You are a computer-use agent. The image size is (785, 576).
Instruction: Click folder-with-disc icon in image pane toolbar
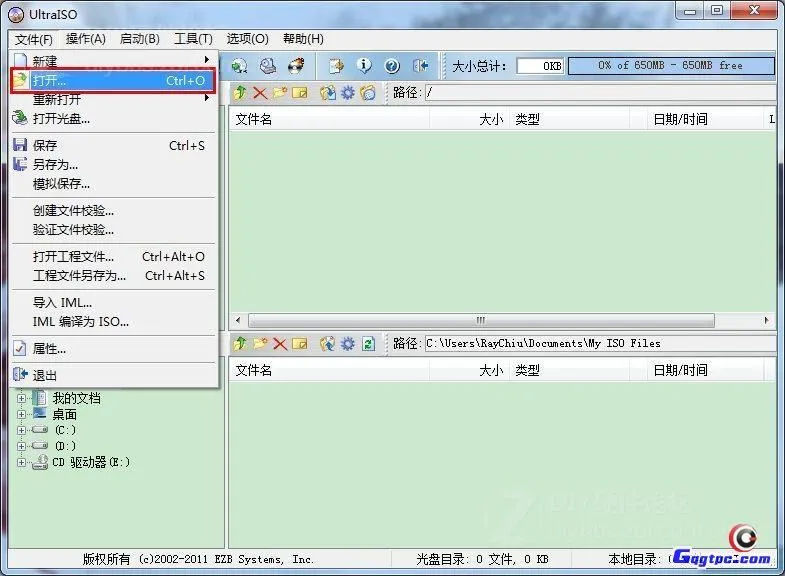(x=368, y=93)
